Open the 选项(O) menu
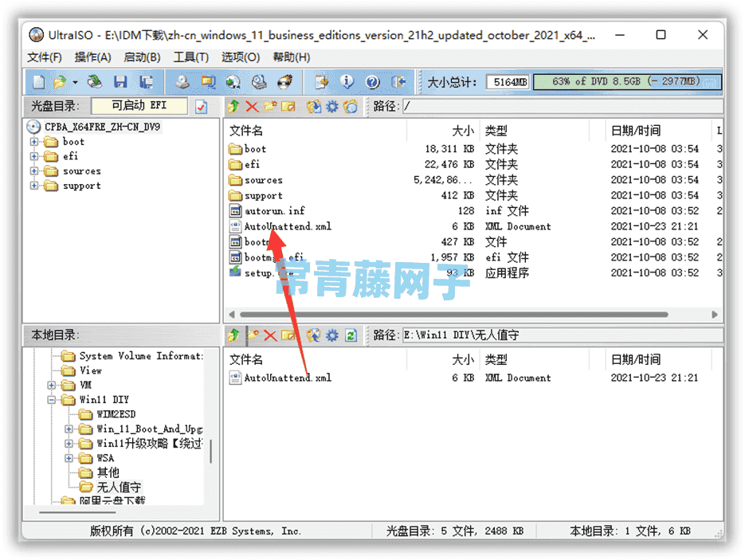745x560 pixels. [x=241, y=57]
